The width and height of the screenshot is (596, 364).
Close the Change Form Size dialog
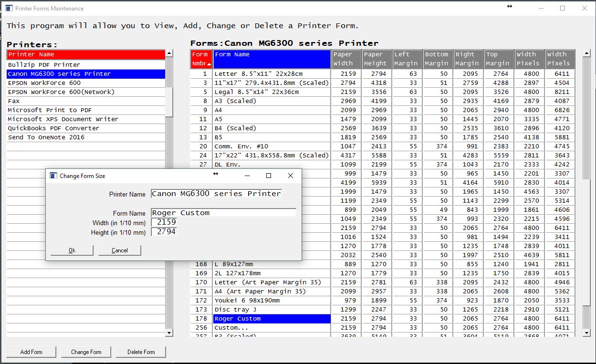tap(291, 176)
